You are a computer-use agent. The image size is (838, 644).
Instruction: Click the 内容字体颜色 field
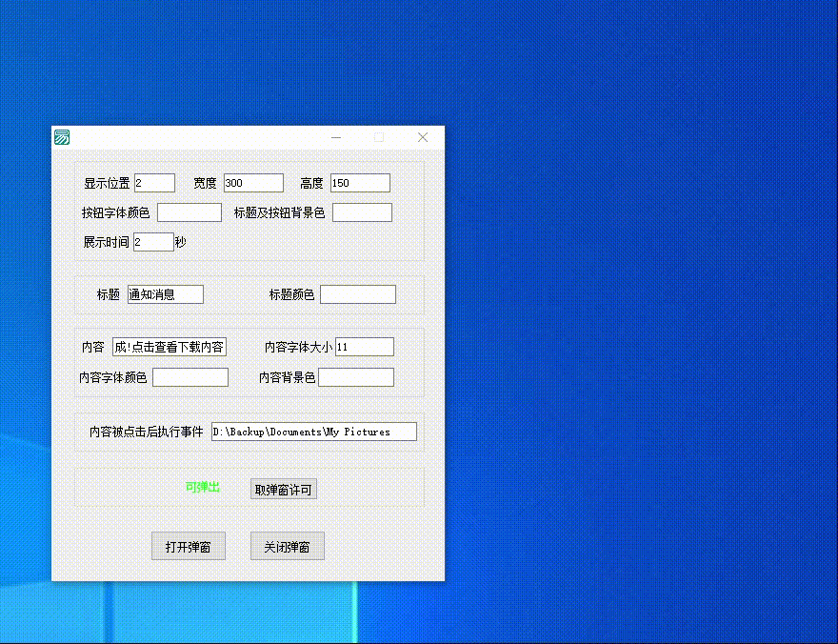(x=190, y=377)
